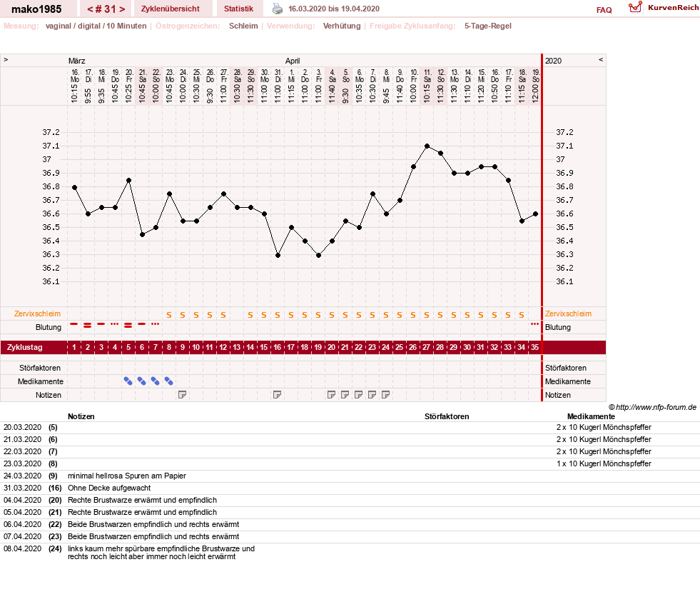
Task: Click the KurvenReich text link
Action: pos(673,7)
